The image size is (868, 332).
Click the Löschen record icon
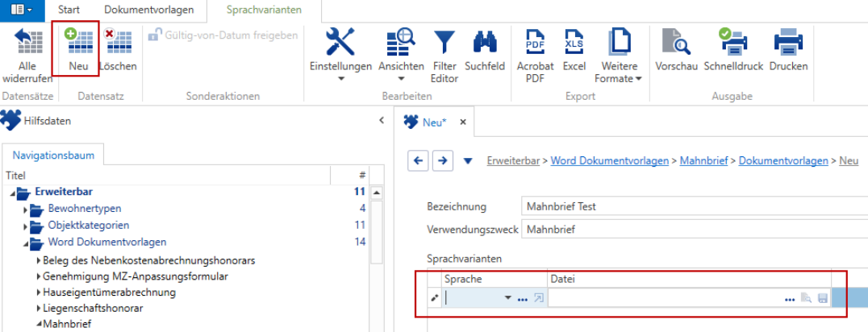point(118,41)
